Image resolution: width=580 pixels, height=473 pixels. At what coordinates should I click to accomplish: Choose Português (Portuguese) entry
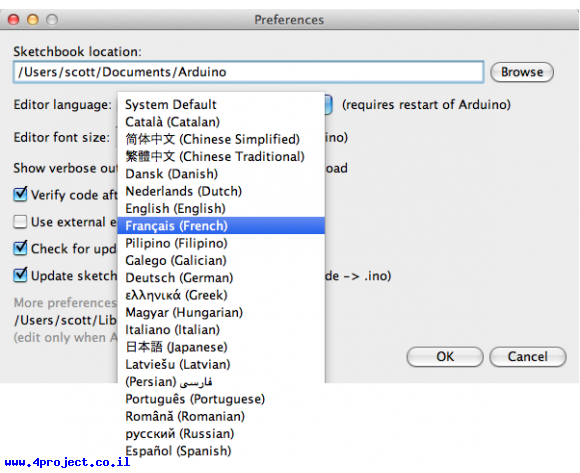pyautogui.click(x=221, y=399)
